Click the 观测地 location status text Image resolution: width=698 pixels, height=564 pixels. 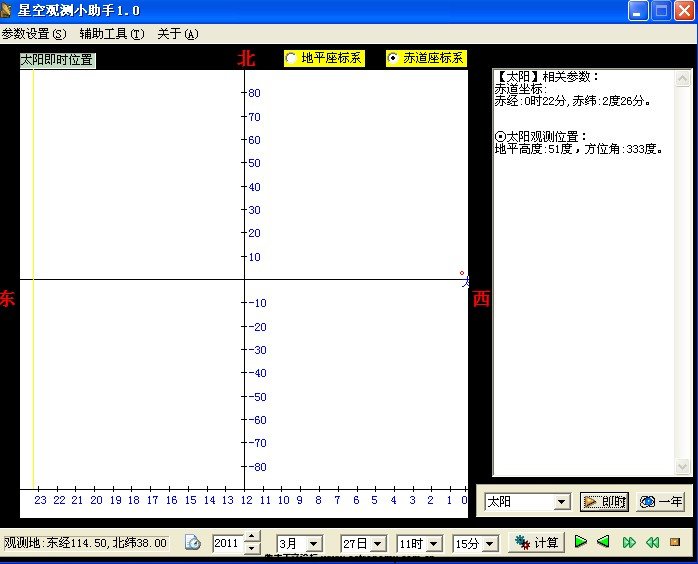[85, 543]
